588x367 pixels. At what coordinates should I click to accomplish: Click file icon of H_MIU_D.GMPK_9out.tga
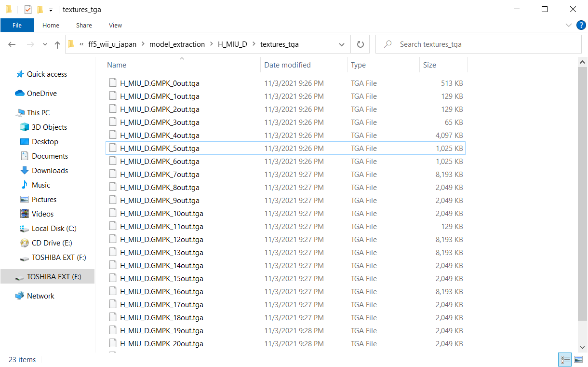click(x=113, y=201)
